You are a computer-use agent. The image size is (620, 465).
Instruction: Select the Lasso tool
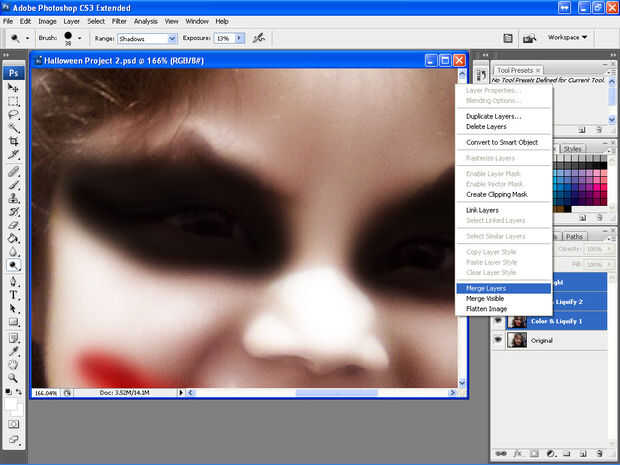[x=13, y=115]
